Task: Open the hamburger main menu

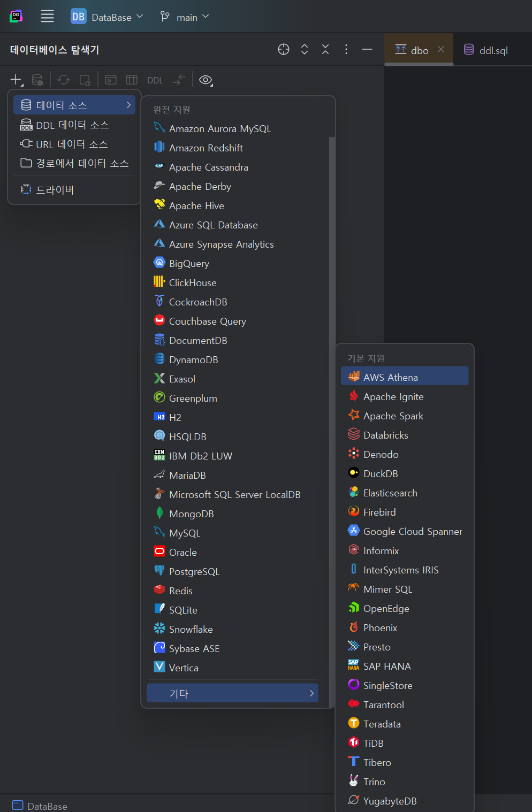Action: [47, 17]
